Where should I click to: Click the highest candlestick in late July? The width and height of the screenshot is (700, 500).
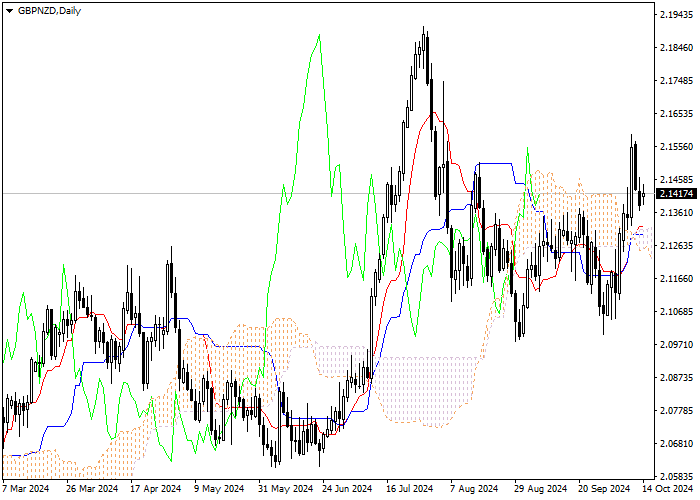423,47
